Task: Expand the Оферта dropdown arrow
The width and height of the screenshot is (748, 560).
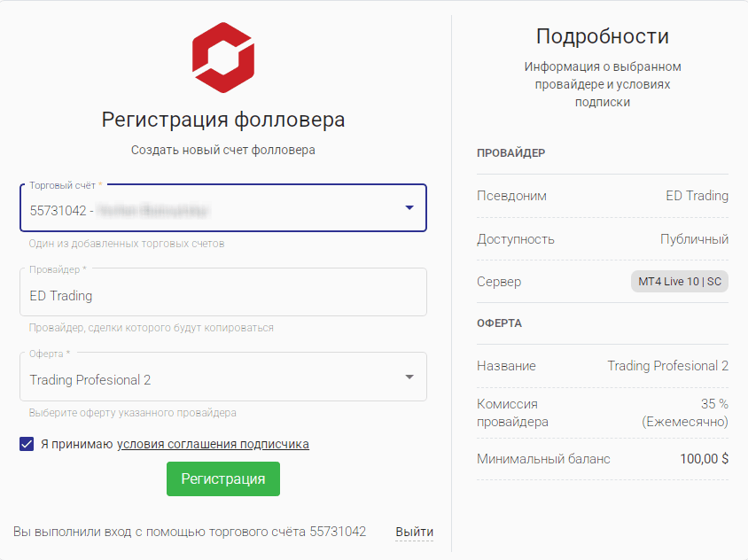Action: pyautogui.click(x=409, y=377)
